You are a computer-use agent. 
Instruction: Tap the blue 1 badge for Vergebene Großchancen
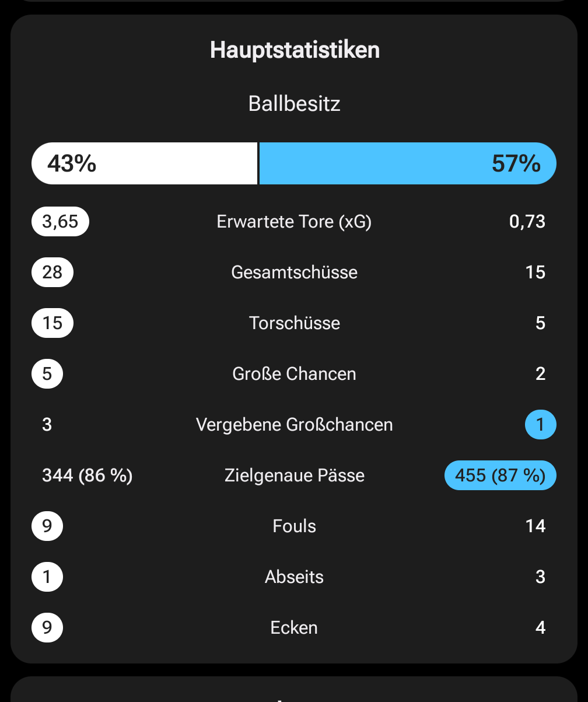[540, 425]
